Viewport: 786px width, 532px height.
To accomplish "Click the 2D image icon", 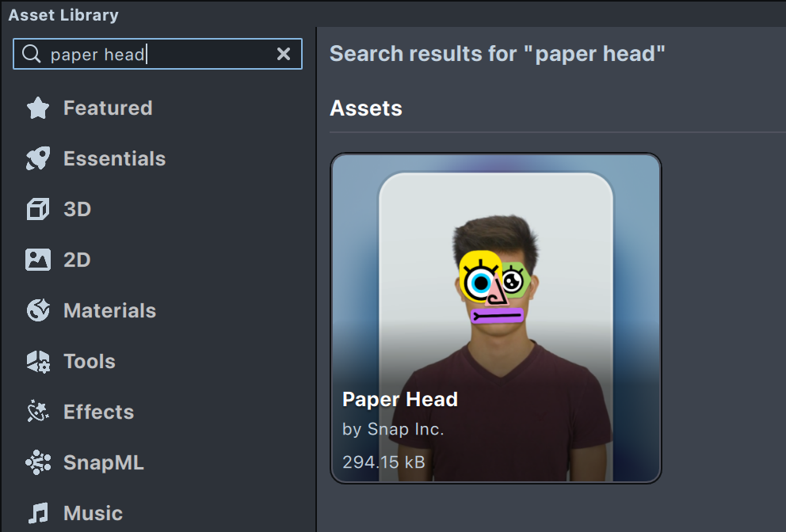I will coord(38,260).
